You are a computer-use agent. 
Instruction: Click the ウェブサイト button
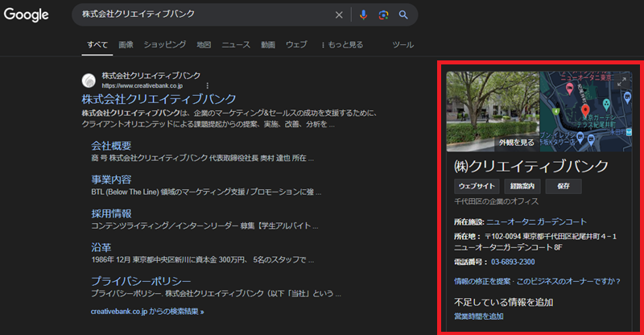click(477, 186)
